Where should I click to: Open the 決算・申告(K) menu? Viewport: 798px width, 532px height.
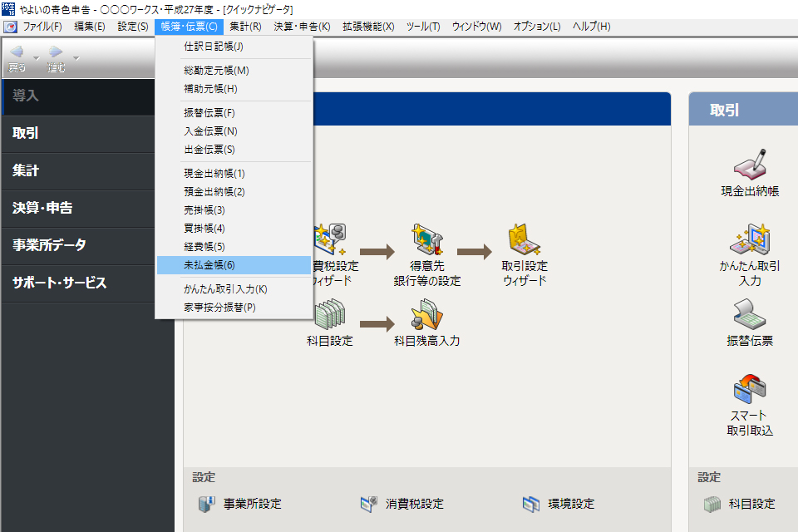pyautogui.click(x=302, y=27)
